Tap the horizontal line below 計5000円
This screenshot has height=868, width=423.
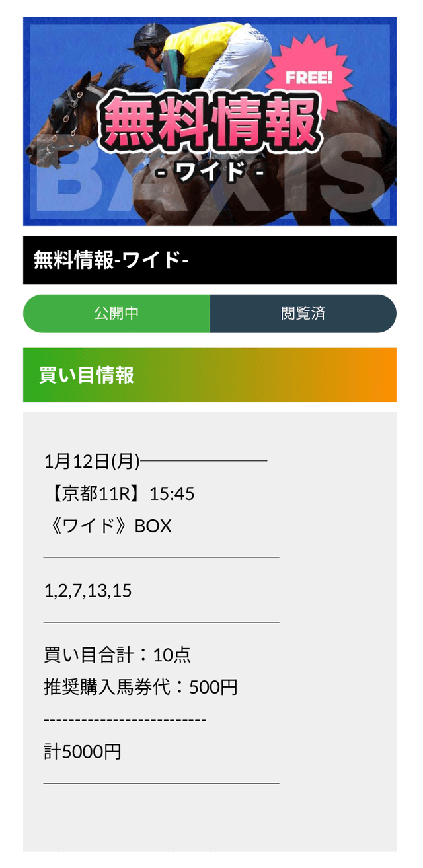pyautogui.click(x=161, y=783)
